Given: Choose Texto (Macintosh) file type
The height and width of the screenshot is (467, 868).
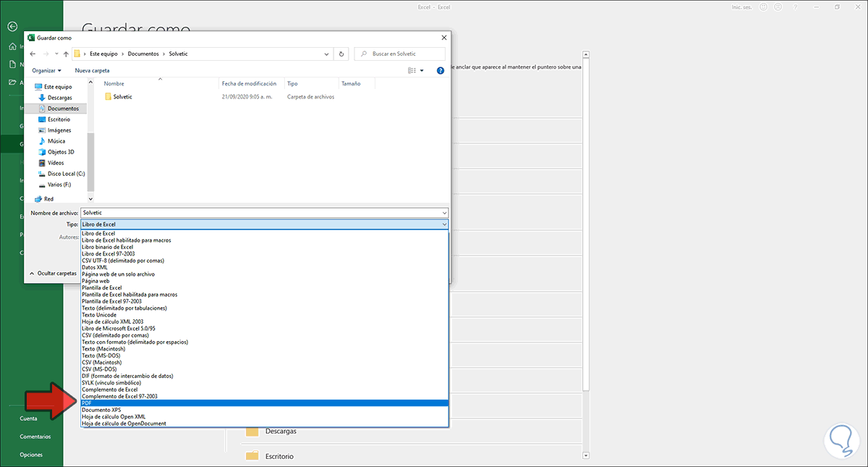Looking at the screenshot, I should click(265, 349).
